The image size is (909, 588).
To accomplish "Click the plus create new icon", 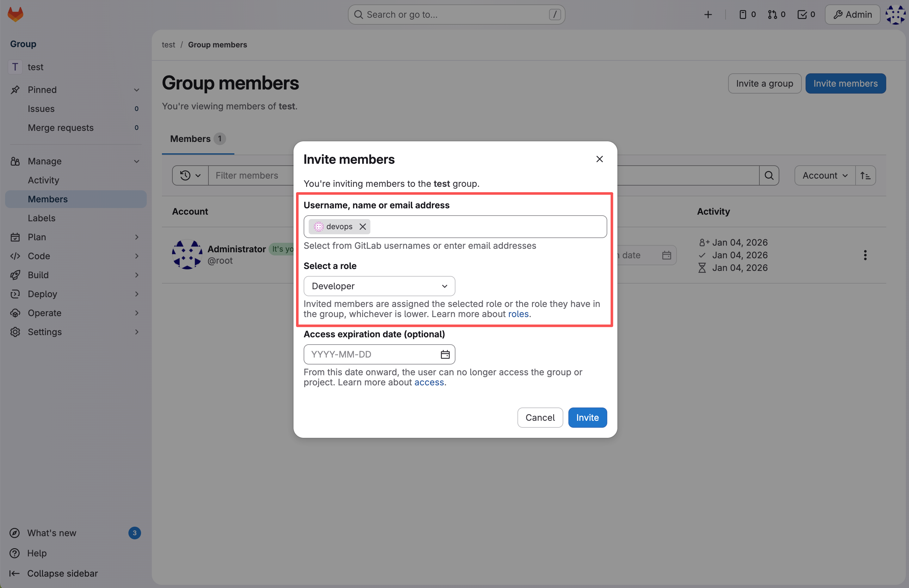I will 708,15.
